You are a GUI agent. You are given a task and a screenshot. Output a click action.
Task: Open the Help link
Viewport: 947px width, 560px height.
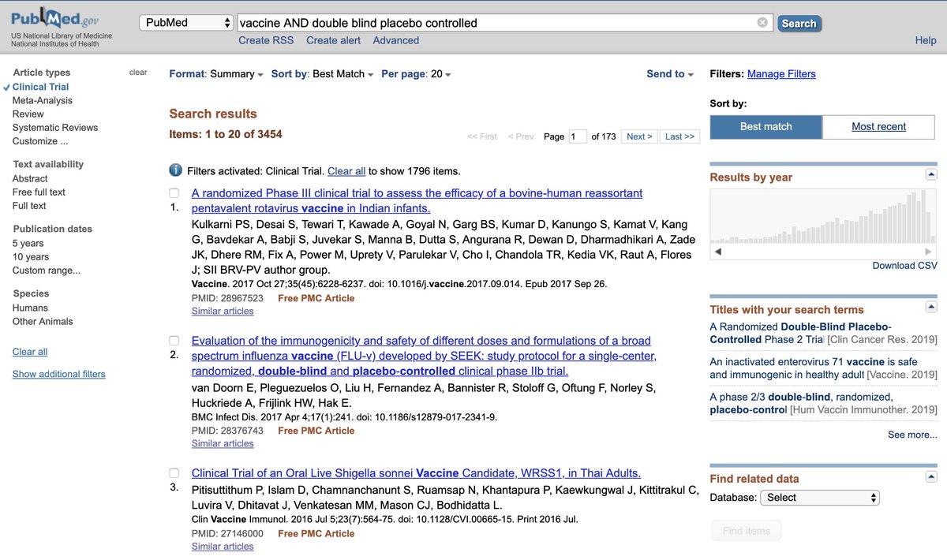[x=926, y=41]
